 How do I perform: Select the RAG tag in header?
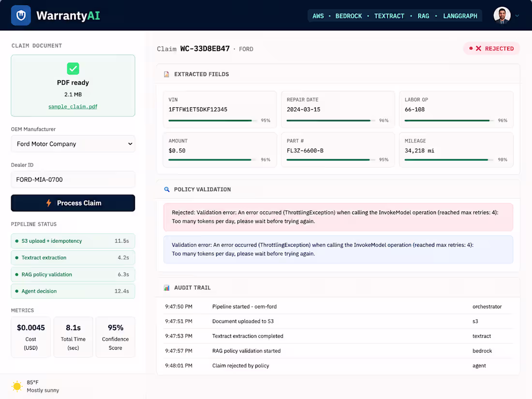coord(423,16)
